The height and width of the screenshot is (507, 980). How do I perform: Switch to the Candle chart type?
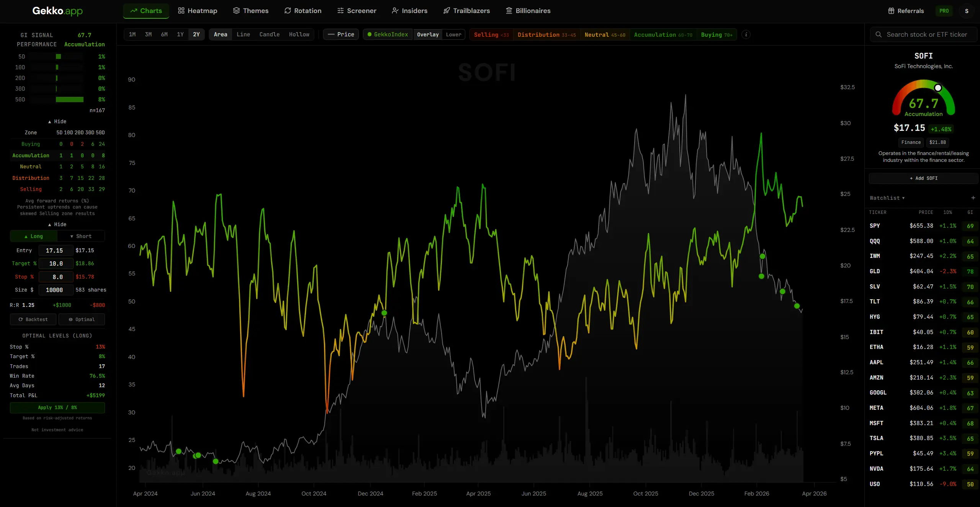[269, 34]
